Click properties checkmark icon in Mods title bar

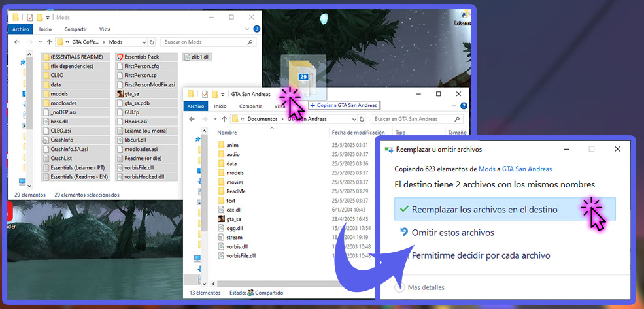pyautogui.click(x=29, y=18)
